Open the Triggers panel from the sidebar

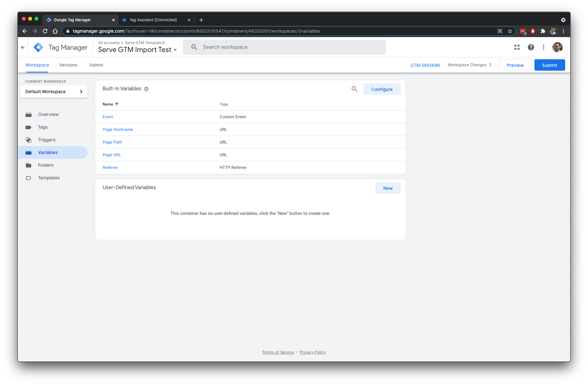coord(47,140)
